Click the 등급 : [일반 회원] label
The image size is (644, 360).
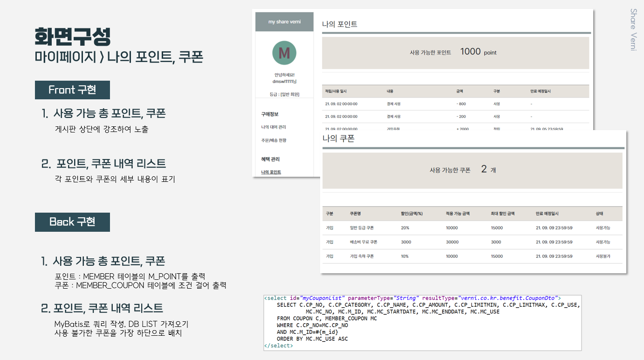tap(284, 94)
